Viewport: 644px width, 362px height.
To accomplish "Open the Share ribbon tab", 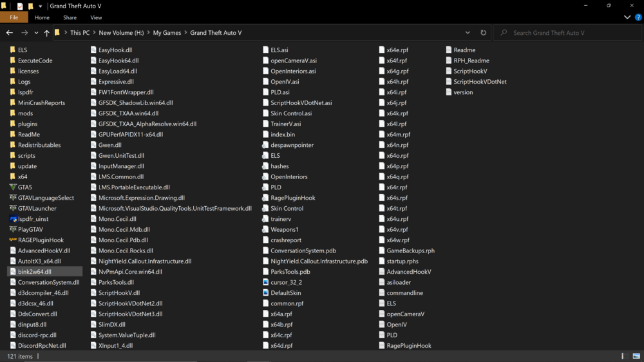I will point(70,17).
